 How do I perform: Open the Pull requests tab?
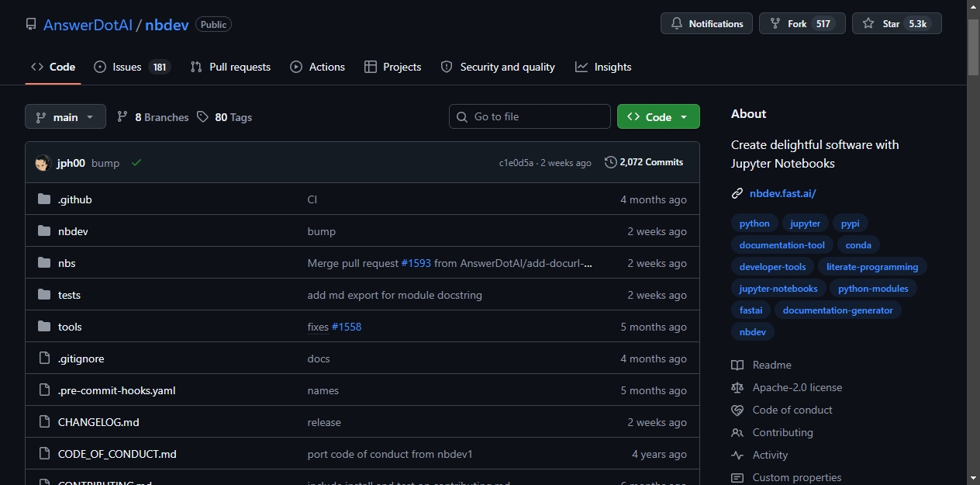coord(230,67)
